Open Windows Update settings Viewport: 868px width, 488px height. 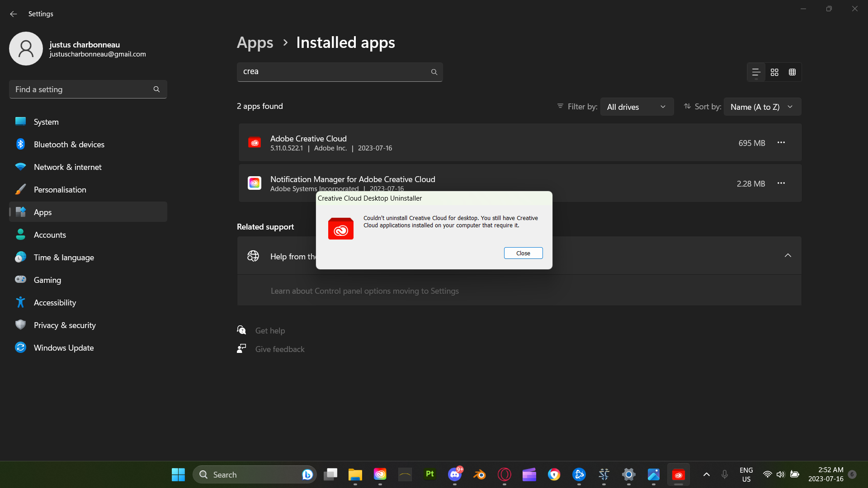[x=63, y=347]
